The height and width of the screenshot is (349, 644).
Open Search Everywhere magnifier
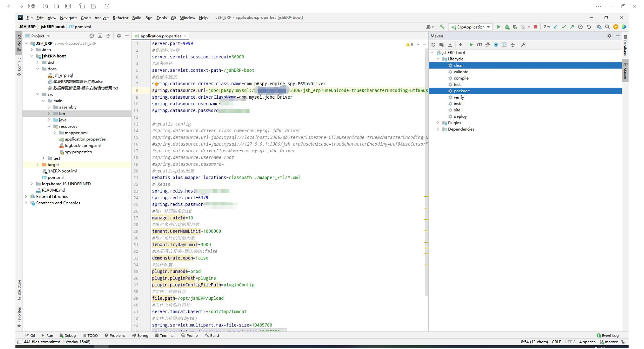click(607, 27)
